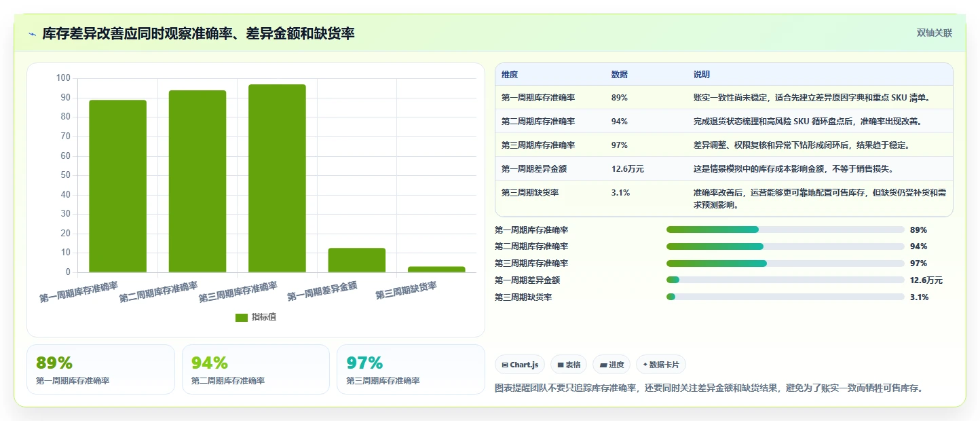This screenshot has height=421, width=980.
Task: Click the Chart.js tag button
Action: pyautogui.click(x=520, y=365)
